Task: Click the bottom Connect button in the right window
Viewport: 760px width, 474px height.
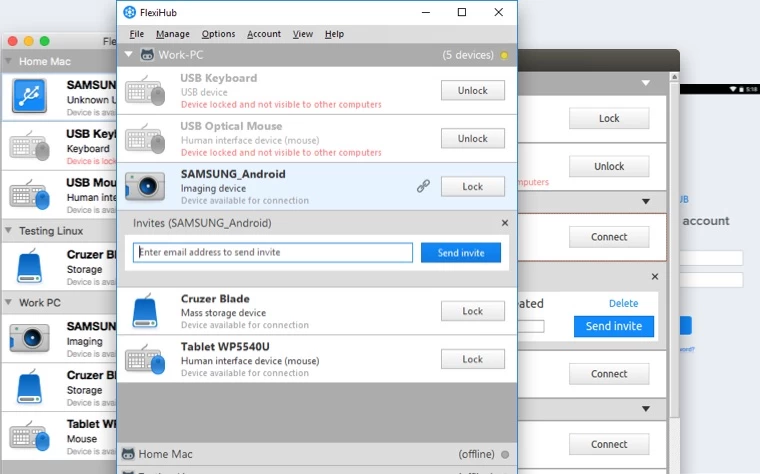Action: click(609, 444)
